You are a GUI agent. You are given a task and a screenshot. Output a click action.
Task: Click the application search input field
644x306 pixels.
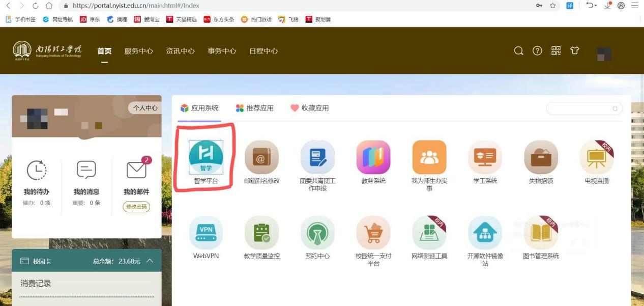(579, 108)
